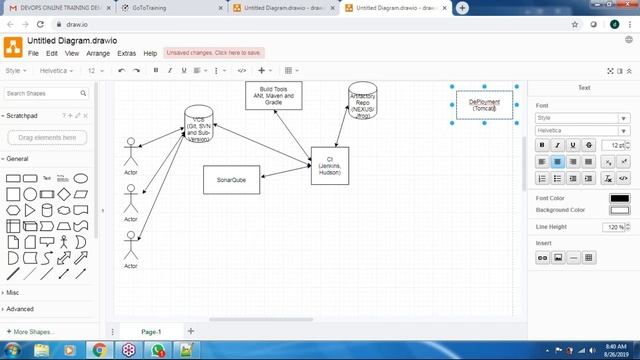The height and width of the screenshot is (360, 640).
Task: Click the More Shapes button
Action: tap(30, 332)
